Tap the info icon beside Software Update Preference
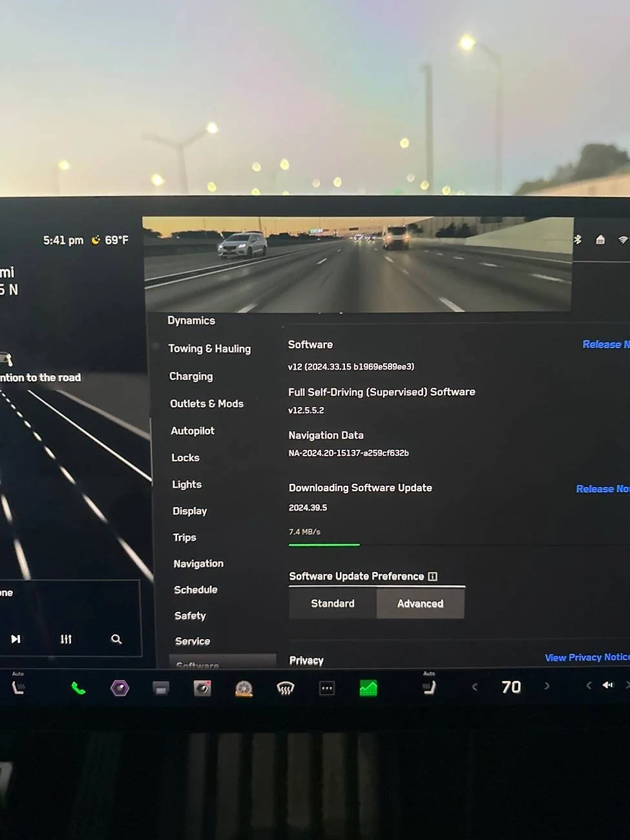Screen dimensions: 630x840 coord(433,576)
